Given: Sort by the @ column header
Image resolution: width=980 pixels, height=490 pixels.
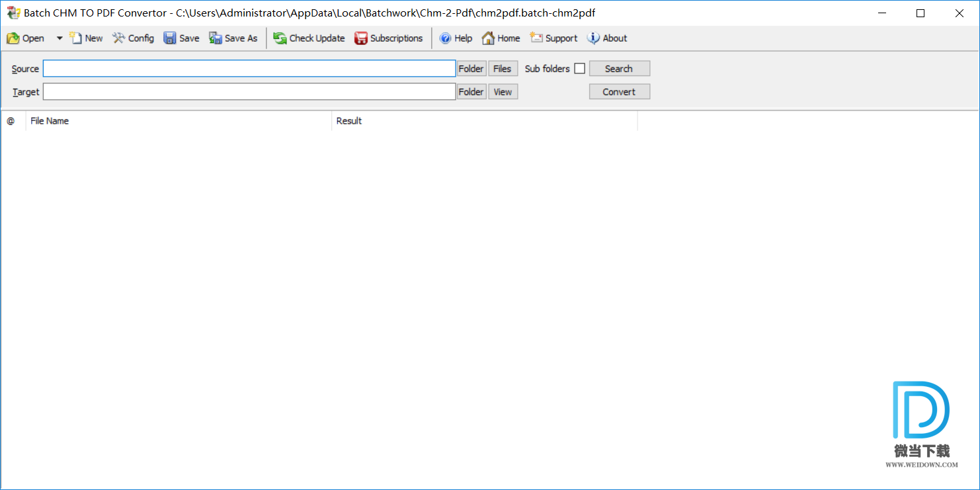Looking at the screenshot, I should [x=13, y=121].
